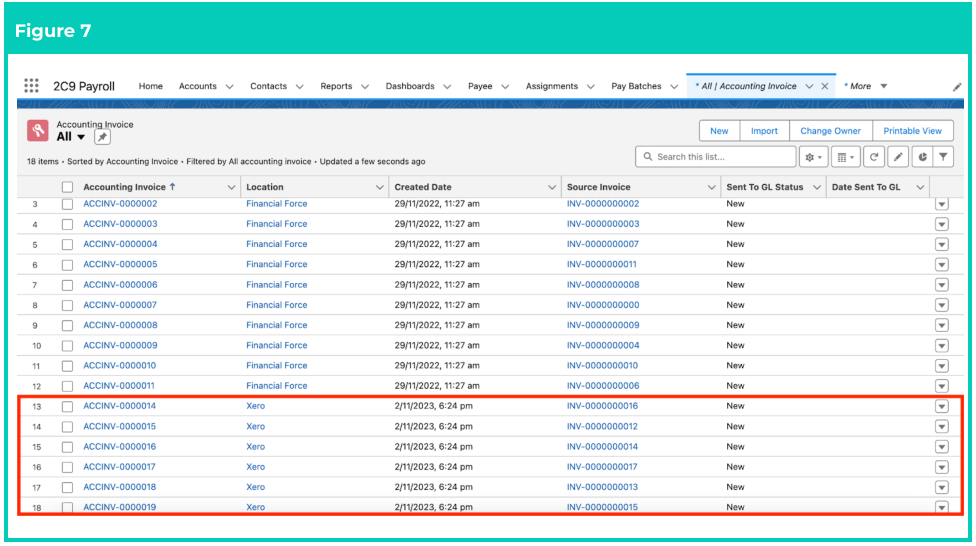Open the filters panel
This screenshot has width=976, height=546.
(944, 157)
